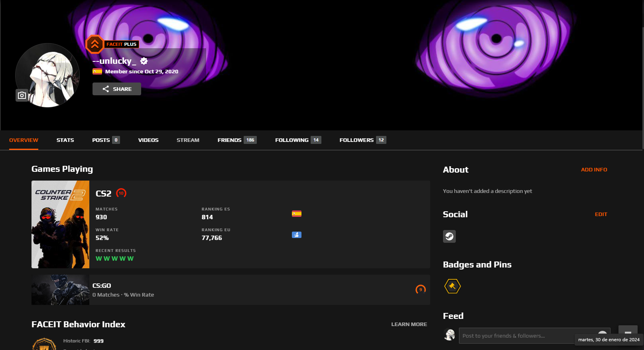Click the CS:GO title text
This screenshot has height=350, width=644.
[102, 286]
